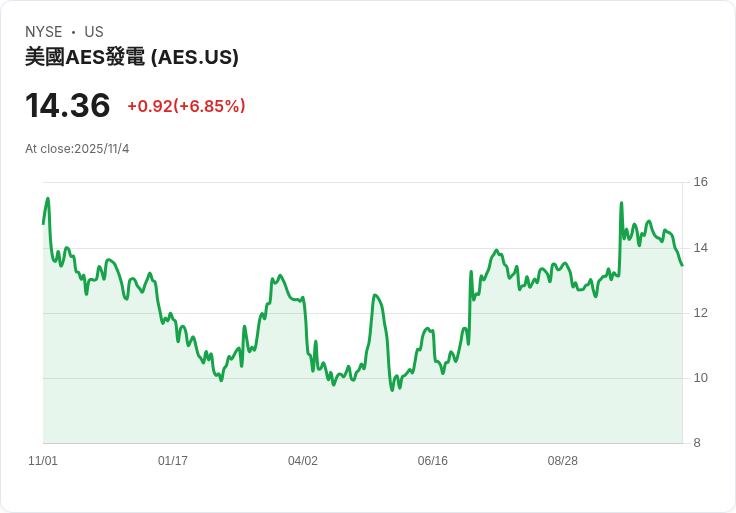The height and width of the screenshot is (513, 736).
Task: Click the last point of the chart line
Action: (682, 266)
